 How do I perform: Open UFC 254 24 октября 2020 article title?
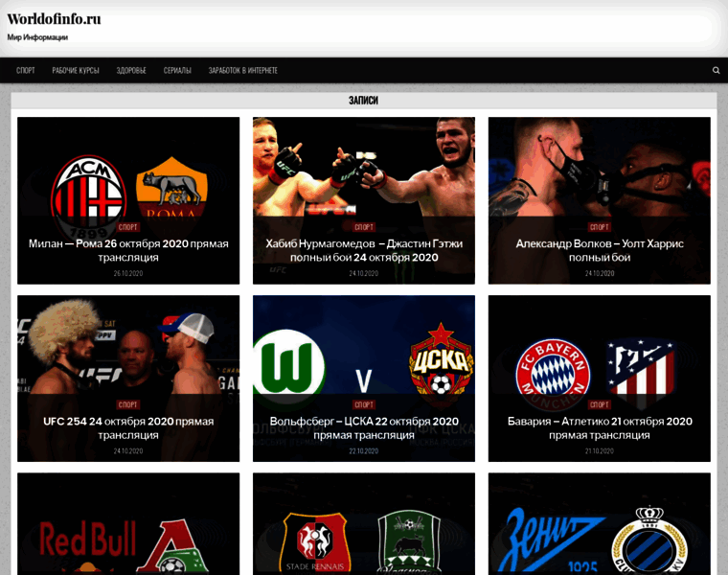click(x=128, y=427)
